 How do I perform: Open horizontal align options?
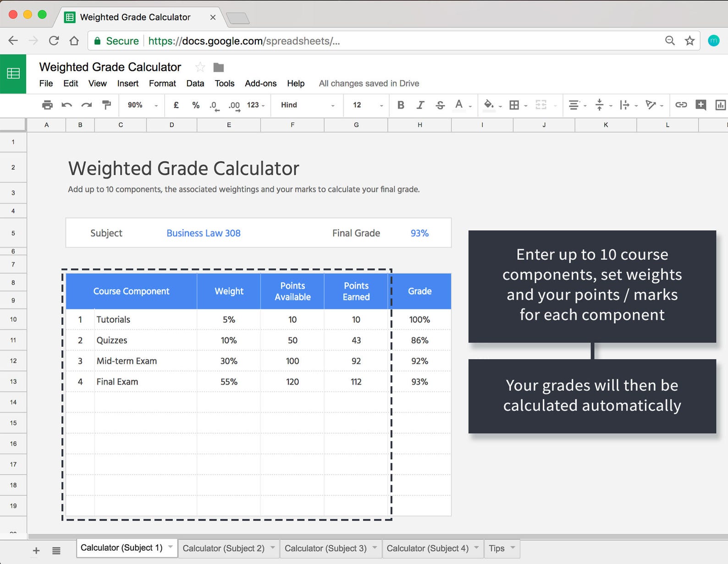(577, 105)
